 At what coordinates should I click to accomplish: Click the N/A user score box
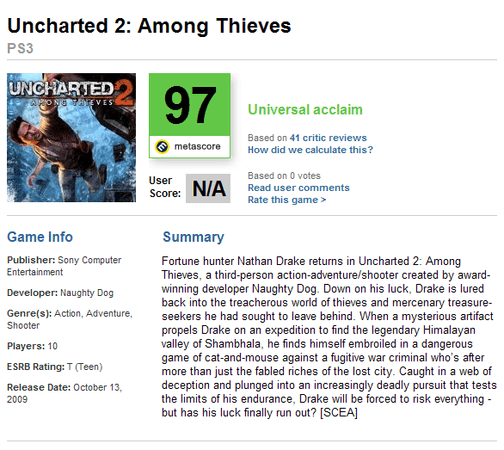(x=208, y=188)
